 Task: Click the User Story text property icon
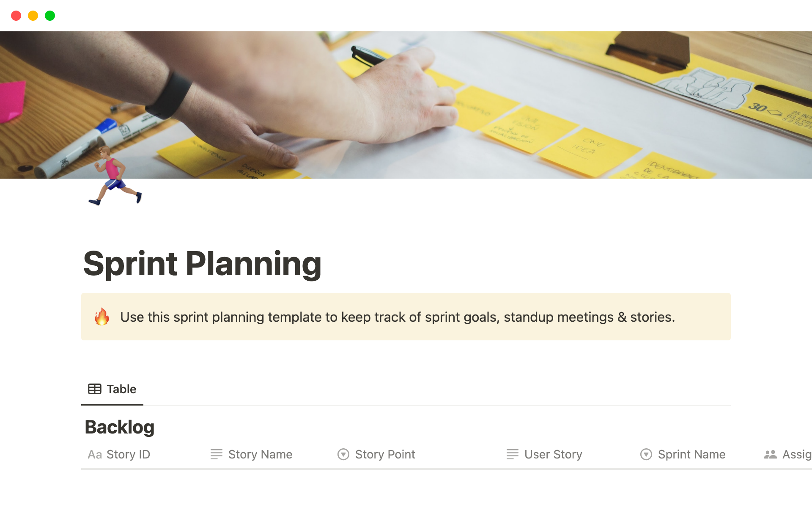(x=512, y=455)
